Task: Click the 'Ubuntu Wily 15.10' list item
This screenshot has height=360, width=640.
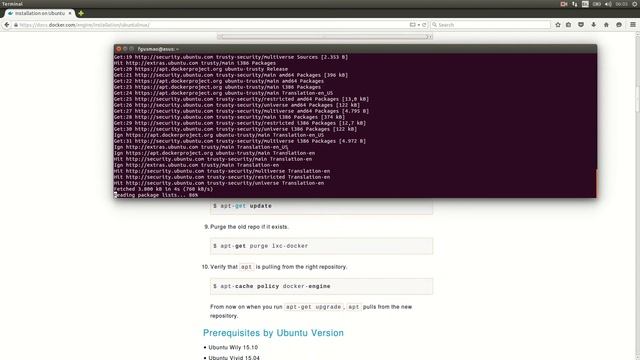Action: (x=233, y=347)
